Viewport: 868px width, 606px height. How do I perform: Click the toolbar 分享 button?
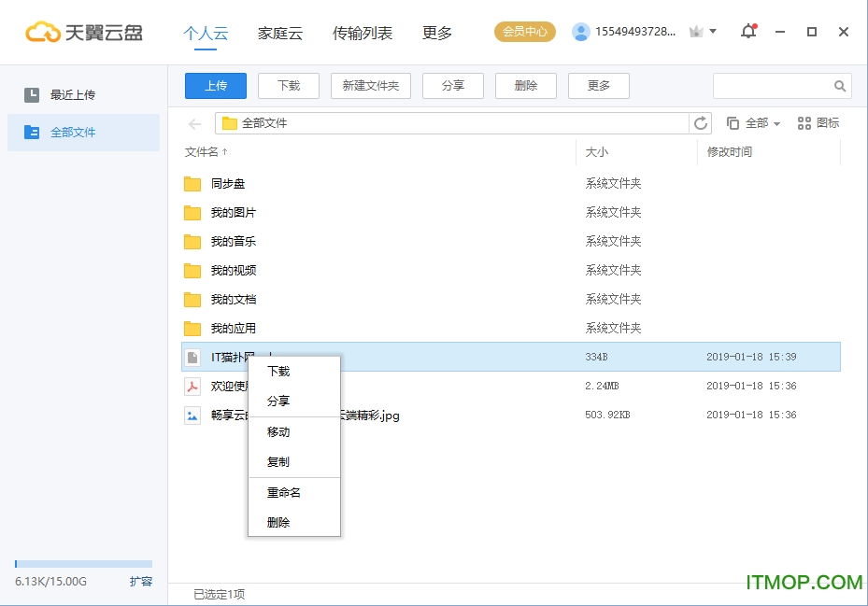click(453, 86)
